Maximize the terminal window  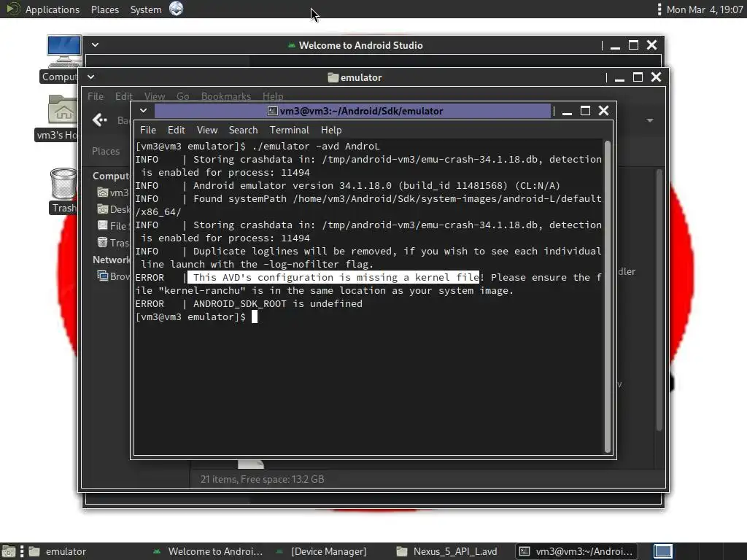(586, 111)
